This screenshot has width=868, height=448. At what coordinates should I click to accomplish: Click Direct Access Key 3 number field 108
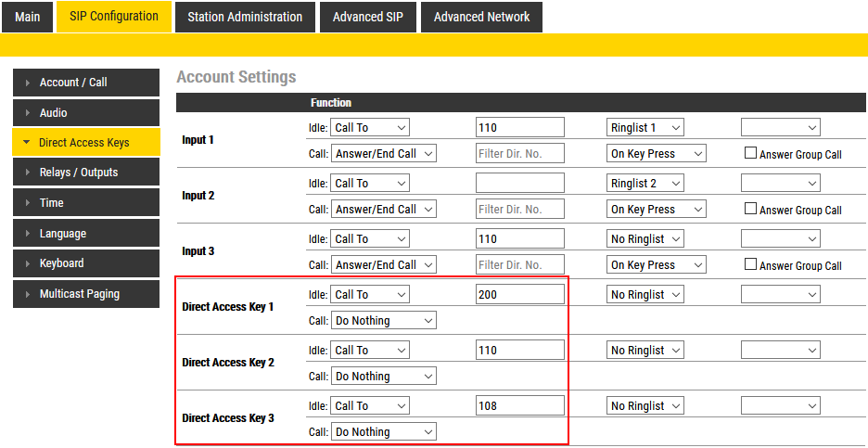[519, 406]
